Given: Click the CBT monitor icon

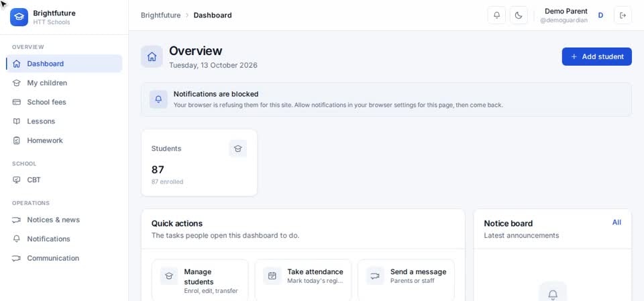Looking at the screenshot, I should tap(16, 180).
